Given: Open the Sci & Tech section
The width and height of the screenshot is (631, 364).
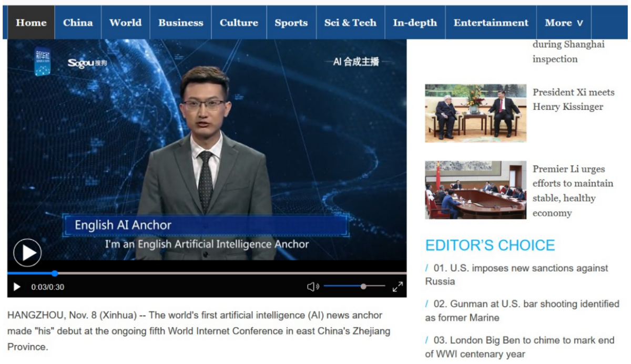Looking at the screenshot, I should click(x=350, y=23).
